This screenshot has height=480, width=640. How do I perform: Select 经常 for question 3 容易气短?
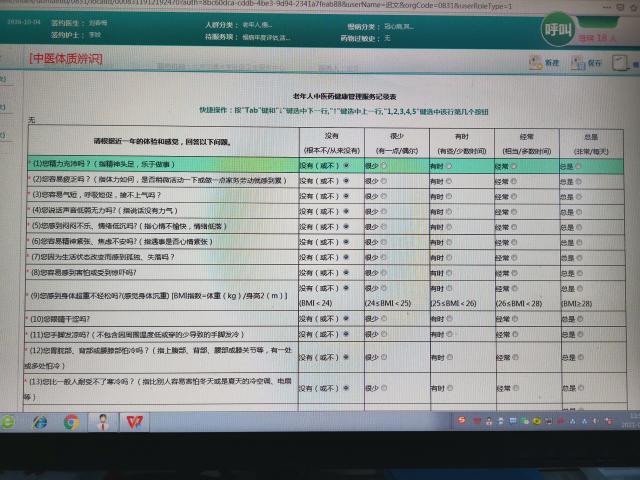[514, 196]
